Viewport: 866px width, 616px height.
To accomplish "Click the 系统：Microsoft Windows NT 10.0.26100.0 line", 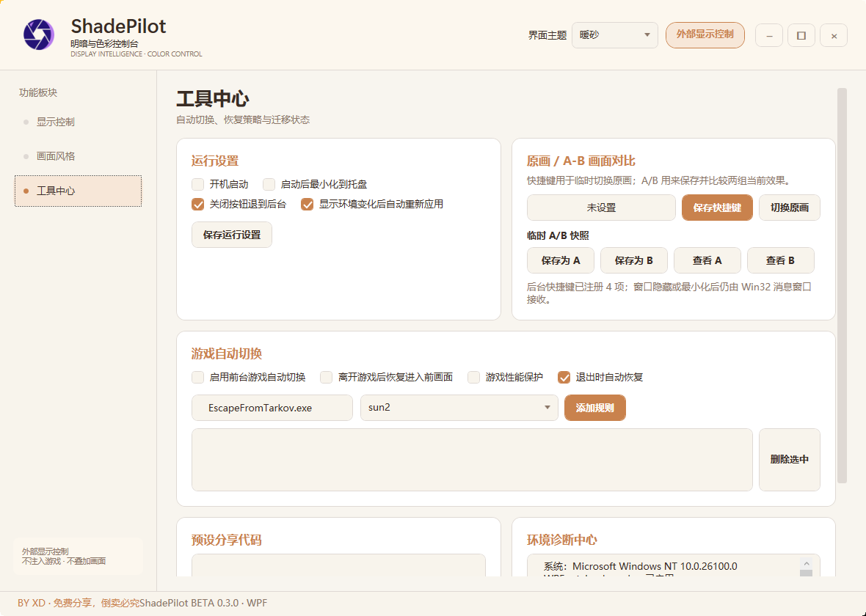I will tap(640, 566).
